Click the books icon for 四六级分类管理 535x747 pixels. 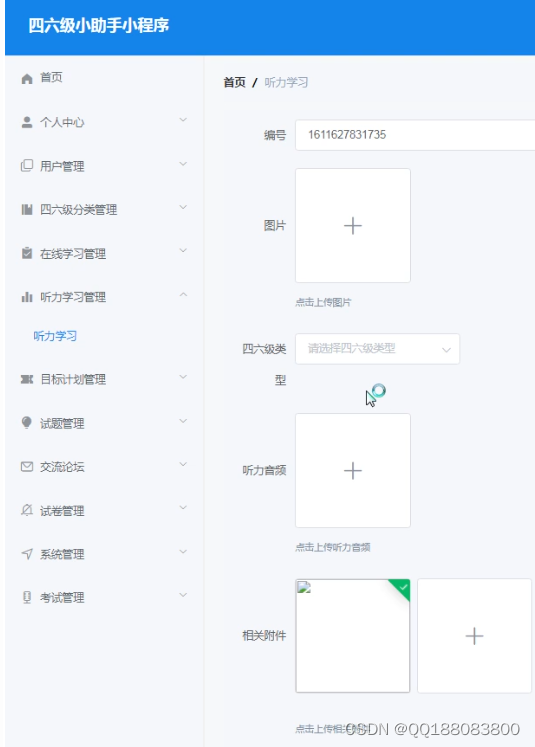(x=27, y=210)
